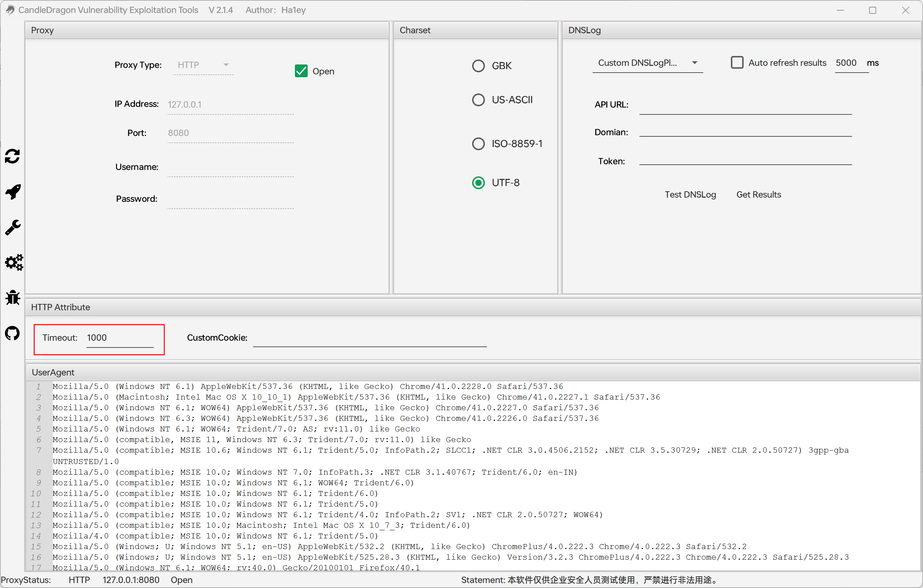Image resolution: width=923 pixels, height=588 pixels.
Task: Open the rocket exploit sidebar icon
Action: [x=13, y=192]
